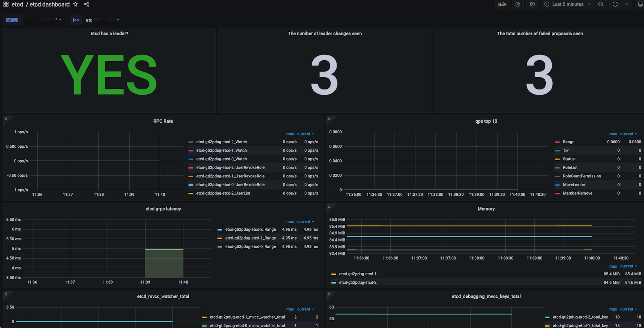Screen dimensions: 644x328
Task: Open 'The number of leader changes seen' menu
Action: point(325,34)
